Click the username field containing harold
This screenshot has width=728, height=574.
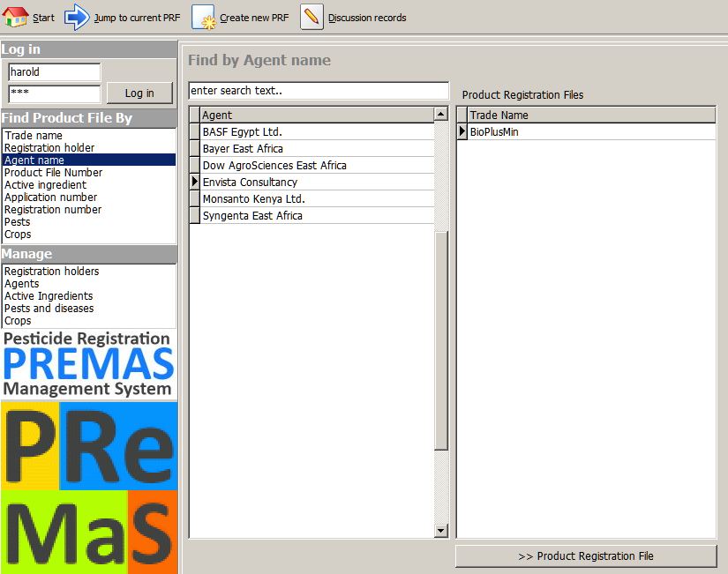pyautogui.click(x=54, y=72)
